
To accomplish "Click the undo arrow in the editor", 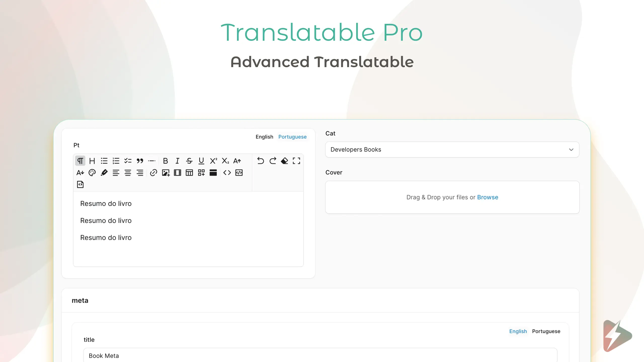I will point(261,161).
